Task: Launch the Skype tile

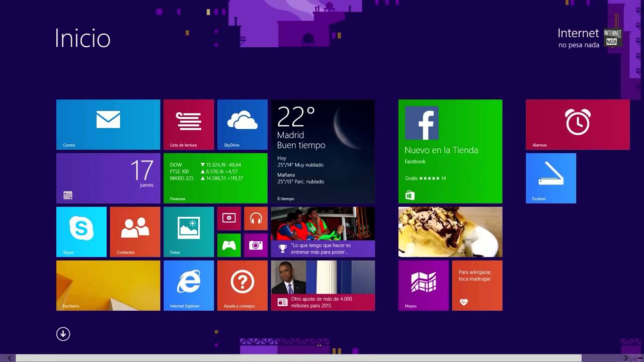Action: pyautogui.click(x=82, y=232)
